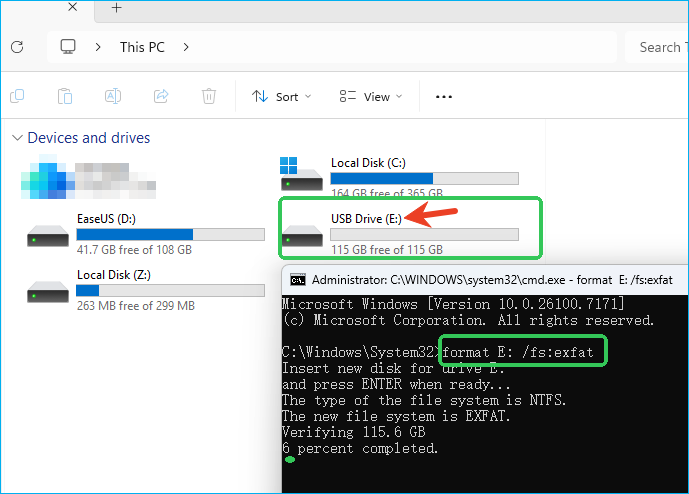Expand chevron before This PC breadcrumb

(98, 47)
